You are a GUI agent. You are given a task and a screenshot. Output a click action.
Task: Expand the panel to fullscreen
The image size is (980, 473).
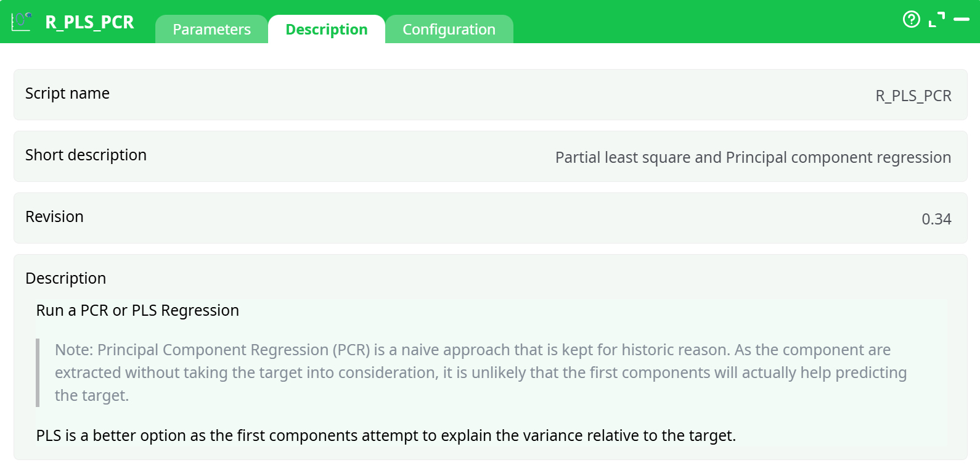click(937, 20)
